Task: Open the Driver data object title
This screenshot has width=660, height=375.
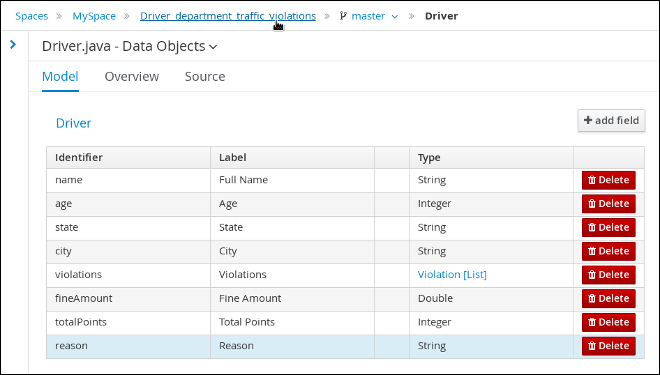Action: [74, 123]
